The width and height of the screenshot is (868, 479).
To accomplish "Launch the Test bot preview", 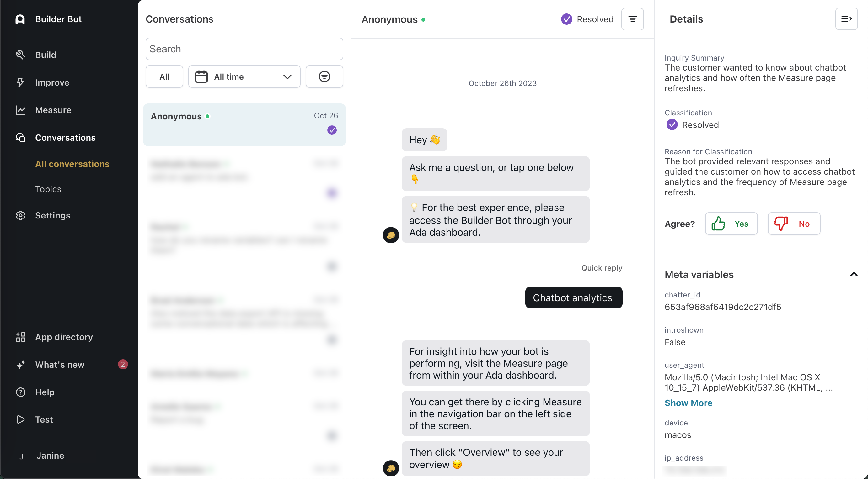I will point(44,419).
